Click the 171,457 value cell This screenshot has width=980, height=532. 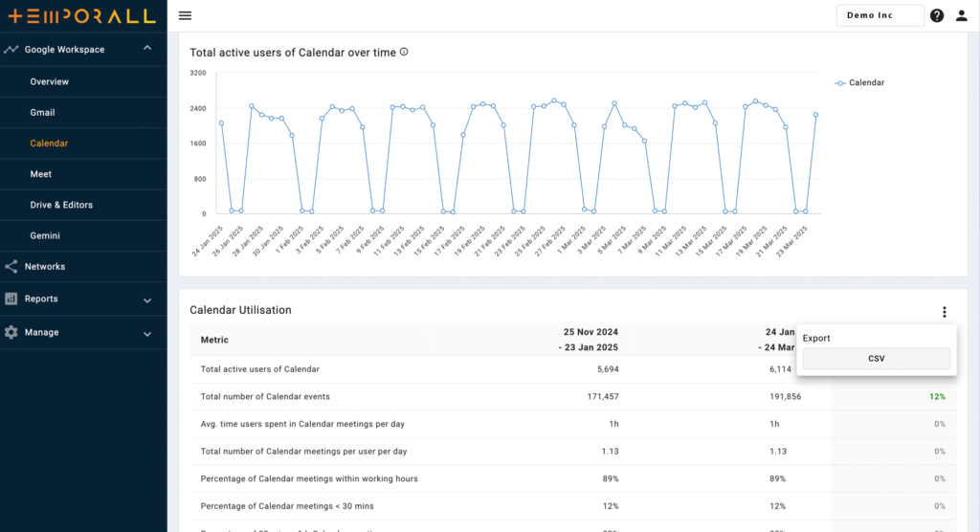603,397
